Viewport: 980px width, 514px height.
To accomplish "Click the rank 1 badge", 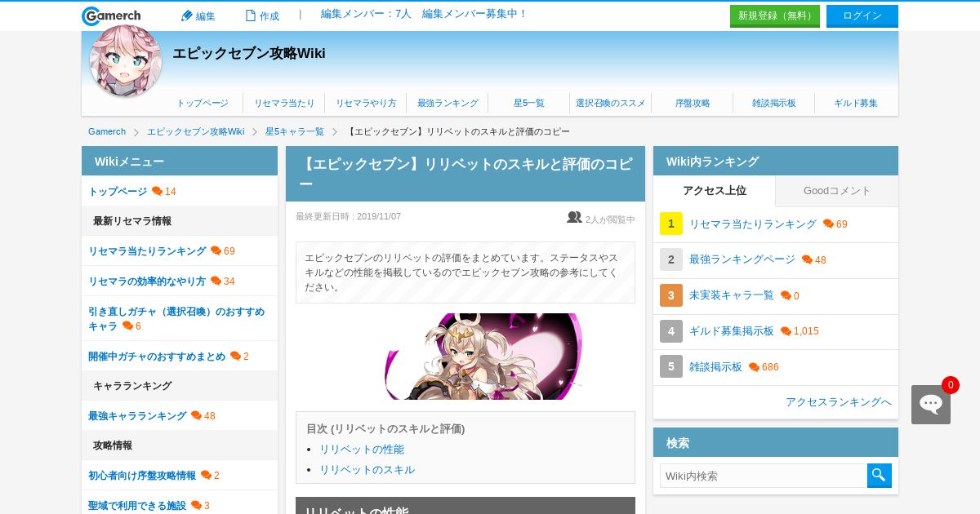I will (671, 224).
